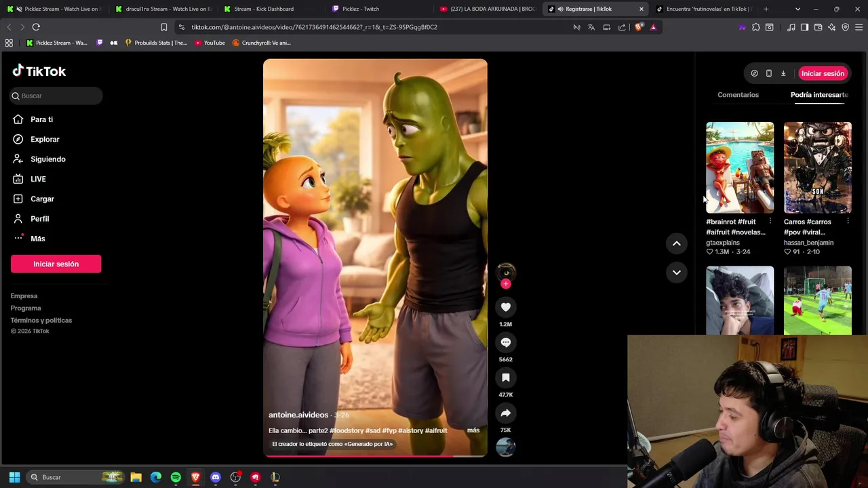Image resolution: width=868 pixels, height=488 pixels.
Task: Expand Términos y políticas footer section
Action: point(41,321)
